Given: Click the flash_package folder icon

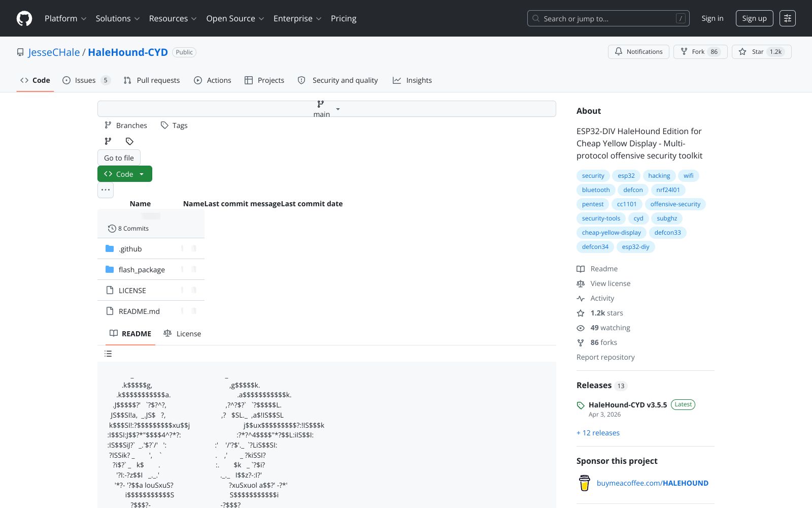Looking at the screenshot, I should 110,269.
